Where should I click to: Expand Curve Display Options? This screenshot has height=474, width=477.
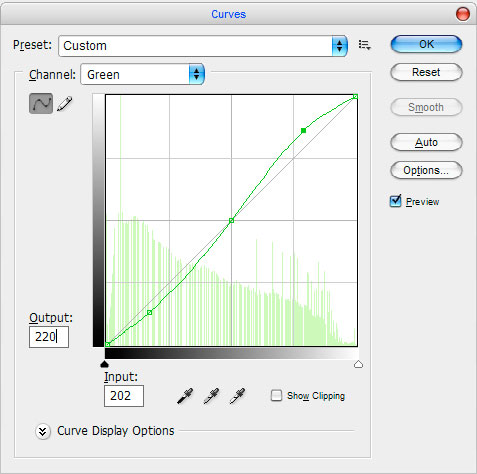(43, 431)
